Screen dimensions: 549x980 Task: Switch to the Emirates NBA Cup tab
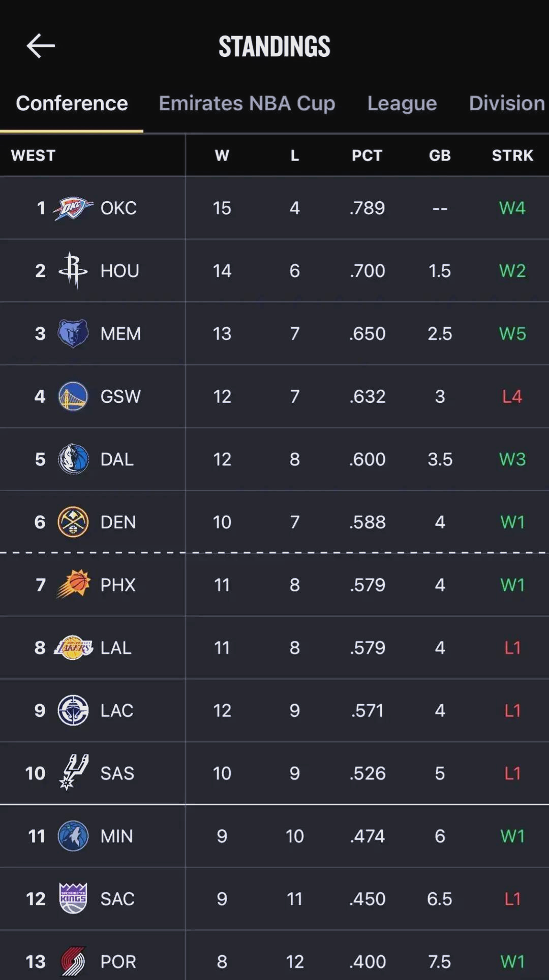pos(247,103)
